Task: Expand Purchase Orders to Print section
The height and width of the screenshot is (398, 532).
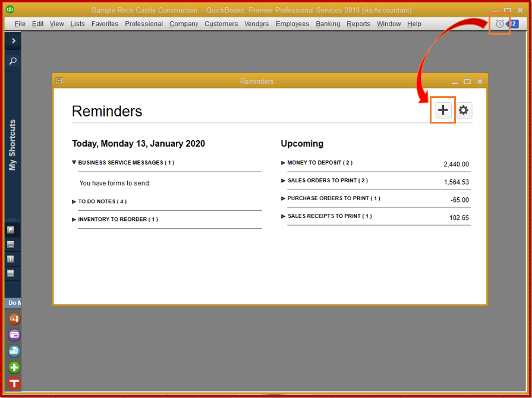Action: (283, 198)
